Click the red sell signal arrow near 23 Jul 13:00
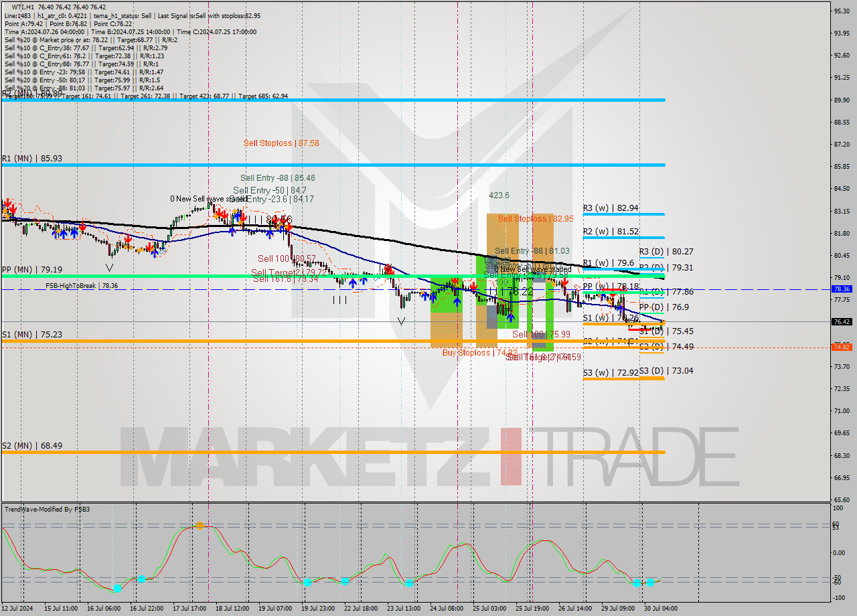857x616 pixels. click(388, 268)
